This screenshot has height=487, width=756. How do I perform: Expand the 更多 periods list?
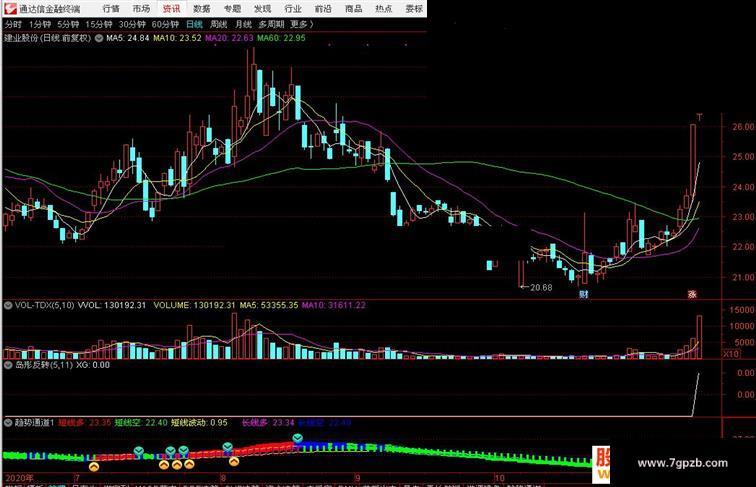tap(301, 24)
